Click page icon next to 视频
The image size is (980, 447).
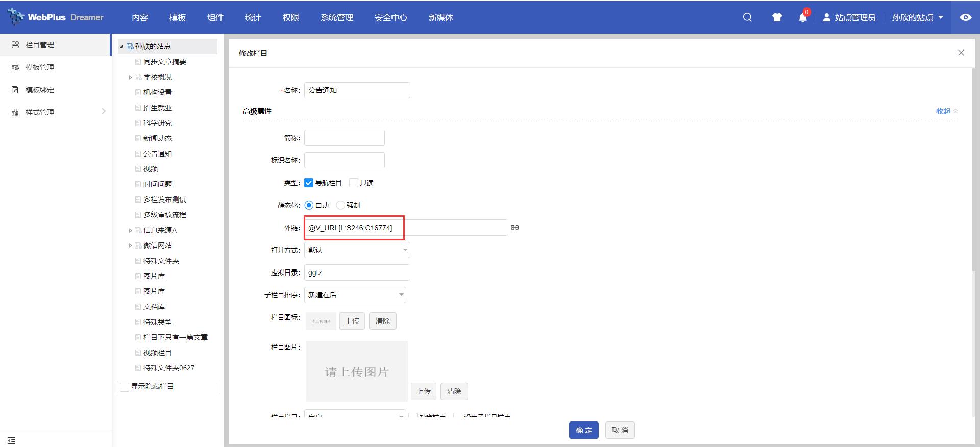(138, 169)
